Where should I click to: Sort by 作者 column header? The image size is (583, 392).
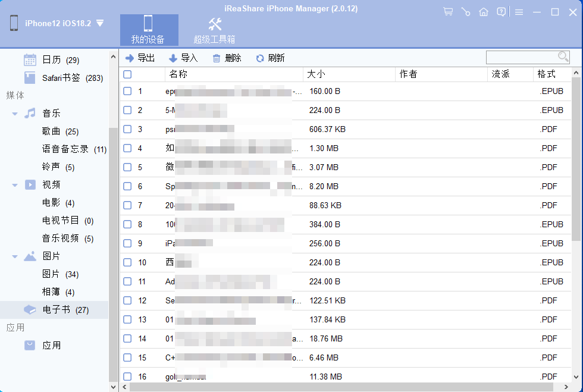coord(441,74)
